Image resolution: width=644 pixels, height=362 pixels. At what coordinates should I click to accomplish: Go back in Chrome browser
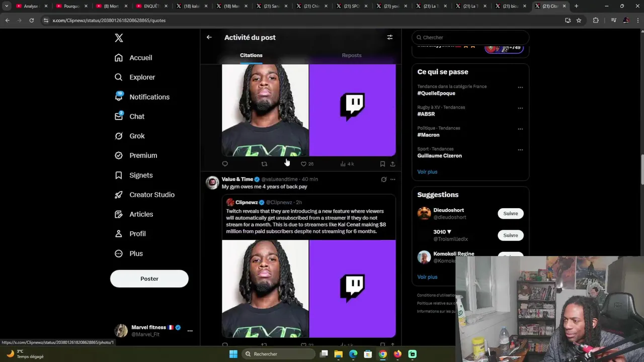tap(7, 20)
